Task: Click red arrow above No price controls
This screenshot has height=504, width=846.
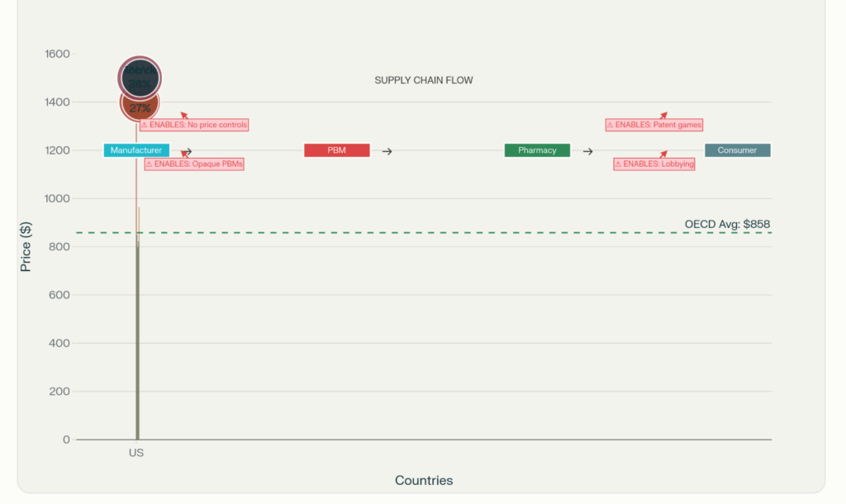Action: [184, 116]
